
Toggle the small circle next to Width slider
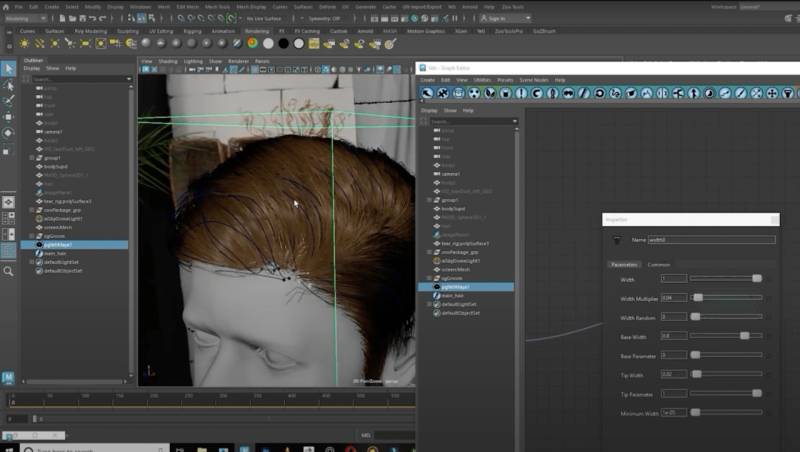(x=769, y=279)
